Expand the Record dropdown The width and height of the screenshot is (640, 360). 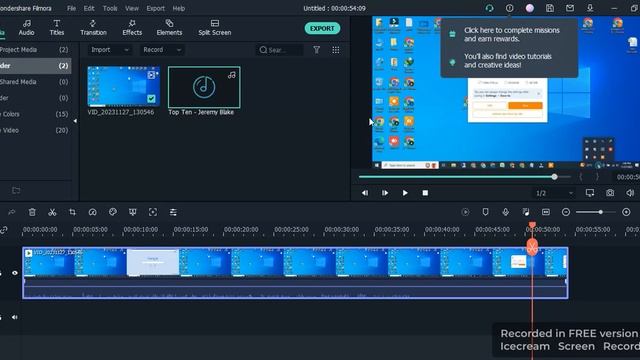tap(162, 50)
